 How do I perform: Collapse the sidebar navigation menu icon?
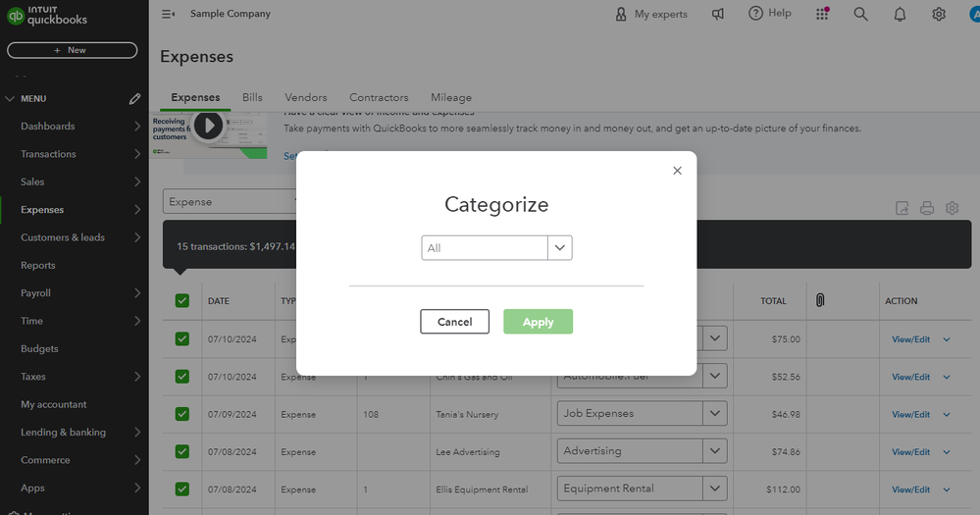coord(168,14)
